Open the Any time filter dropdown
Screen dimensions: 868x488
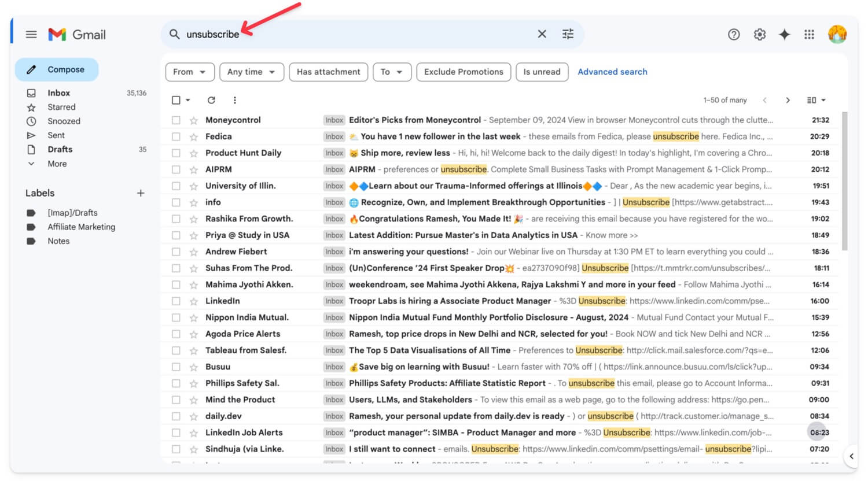251,72
